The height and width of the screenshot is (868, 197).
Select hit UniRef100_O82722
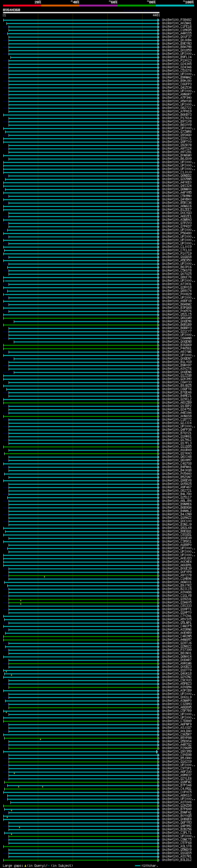[177, 108]
